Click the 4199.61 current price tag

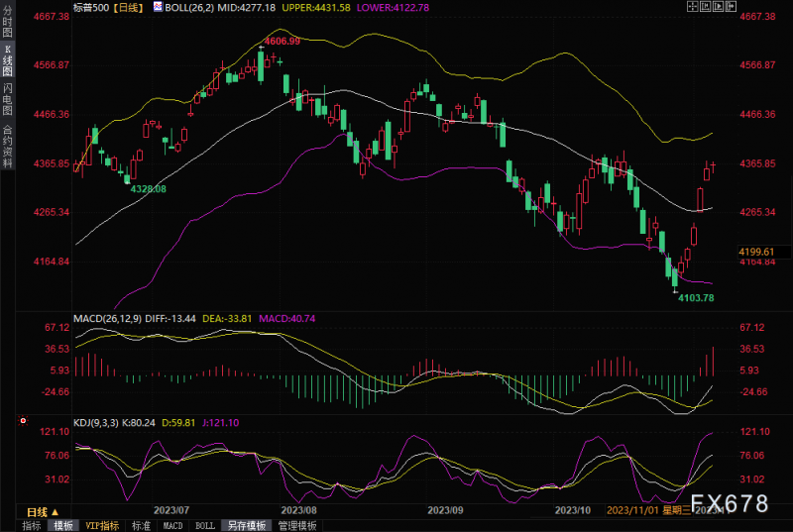click(x=756, y=253)
